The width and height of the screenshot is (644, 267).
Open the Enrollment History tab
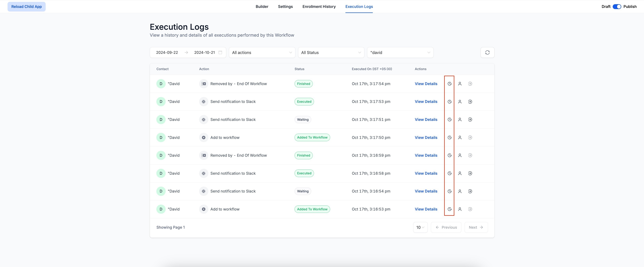tap(319, 7)
